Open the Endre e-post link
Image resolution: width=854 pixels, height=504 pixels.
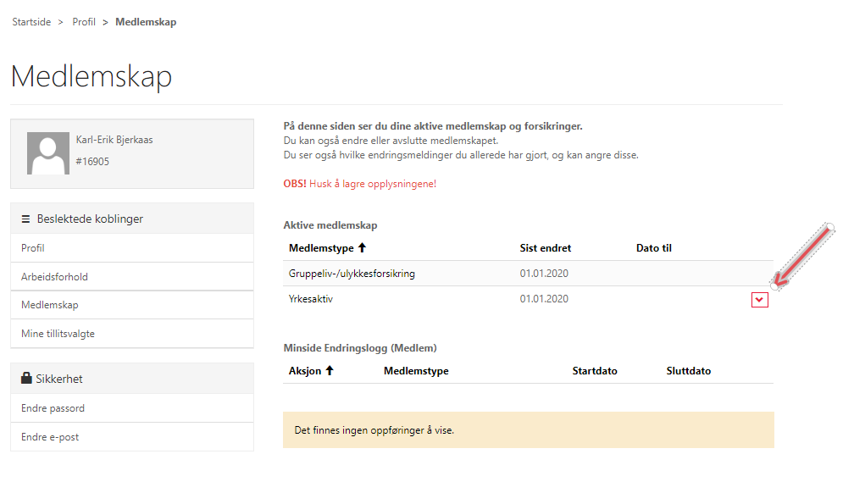50,437
